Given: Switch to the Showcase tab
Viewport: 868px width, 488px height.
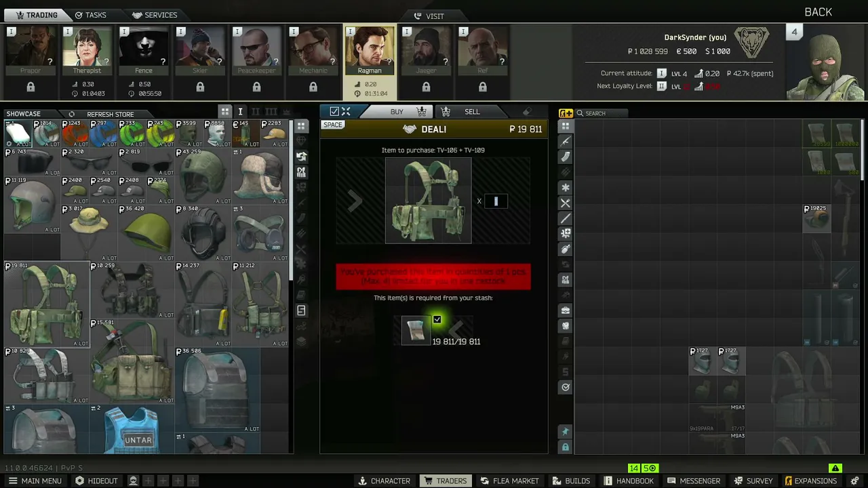Looking at the screenshot, I should (x=24, y=114).
